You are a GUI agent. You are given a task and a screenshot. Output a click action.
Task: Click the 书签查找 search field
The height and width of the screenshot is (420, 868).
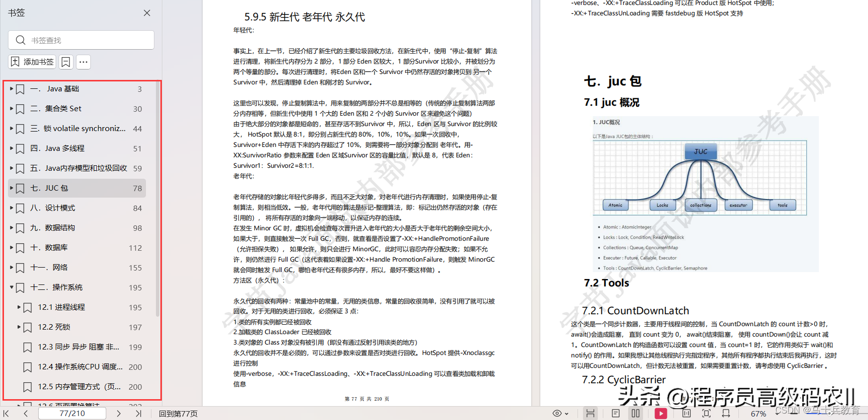(81, 40)
